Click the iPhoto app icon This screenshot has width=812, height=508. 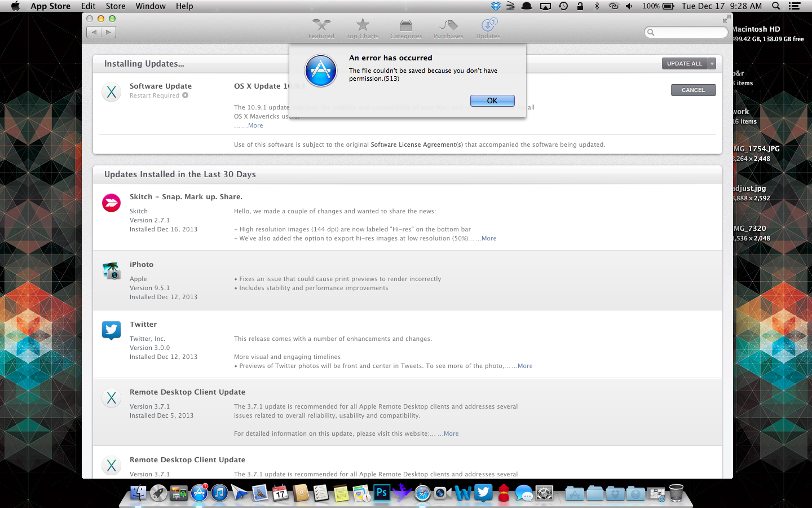point(111,270)
